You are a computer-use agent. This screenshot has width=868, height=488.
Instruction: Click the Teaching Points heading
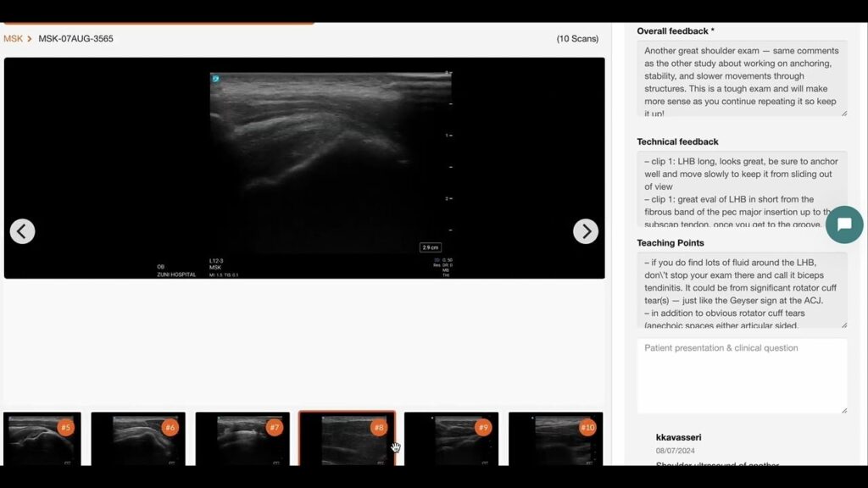click(670, 243)
